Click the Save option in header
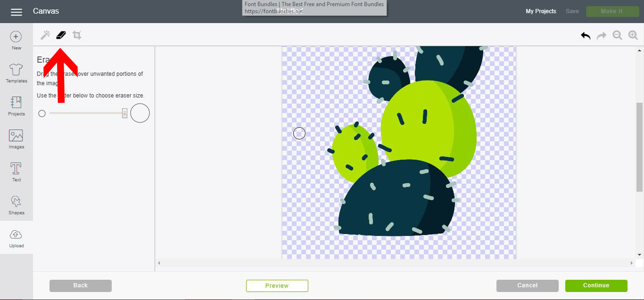644x300 pixels. coord(572,11)
